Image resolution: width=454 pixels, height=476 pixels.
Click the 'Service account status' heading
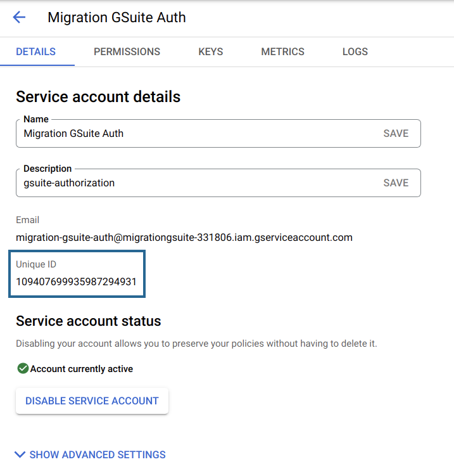(x=88, y=321)
